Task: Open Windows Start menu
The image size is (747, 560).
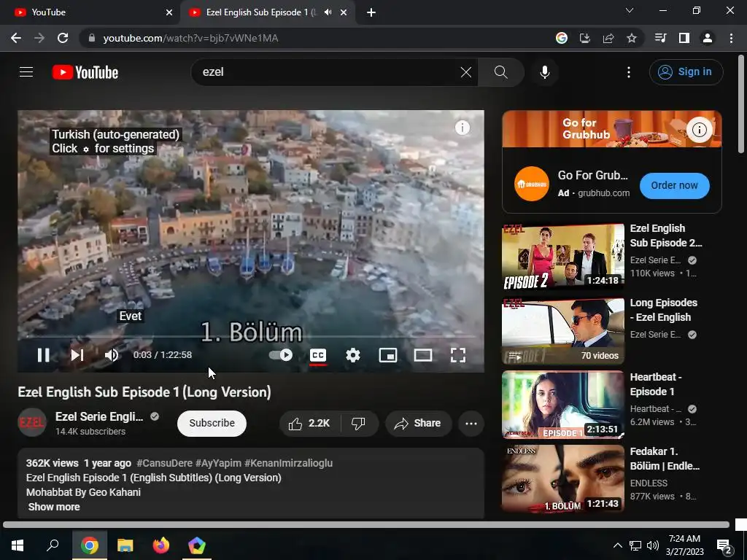Action: pos(18,545)
